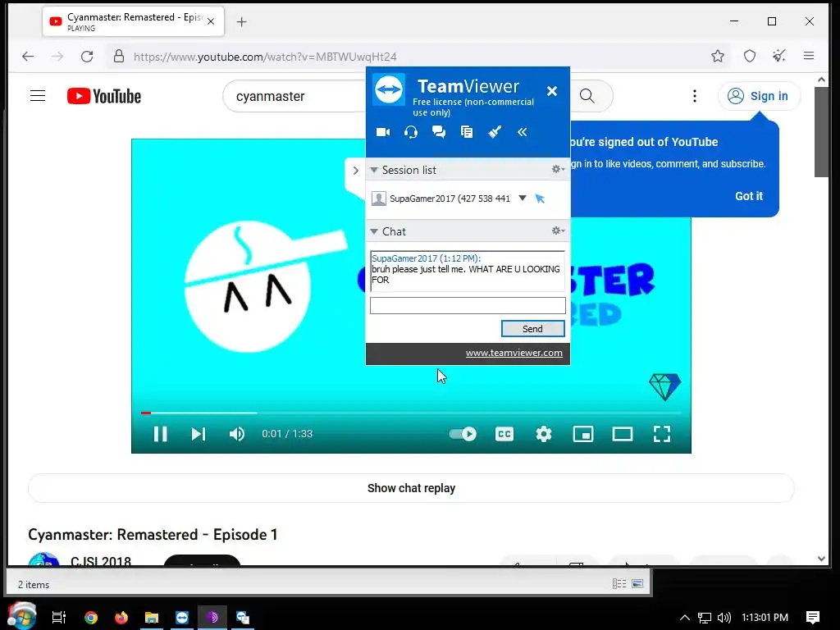
Task: Seek on the video progress bar
Action: tap(411, 413)
